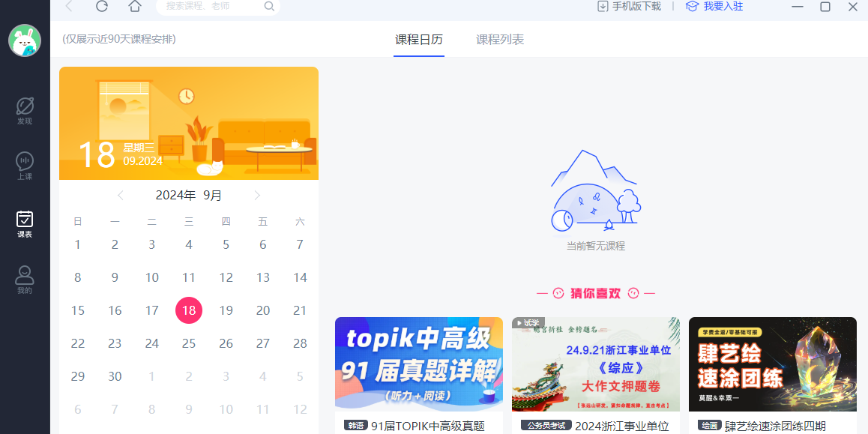Image resolution: width=868 pixels, height=434 pixels.
Task: Click the back arrow navigation icon
Action: pyautogui.click(x=69, y=7)
